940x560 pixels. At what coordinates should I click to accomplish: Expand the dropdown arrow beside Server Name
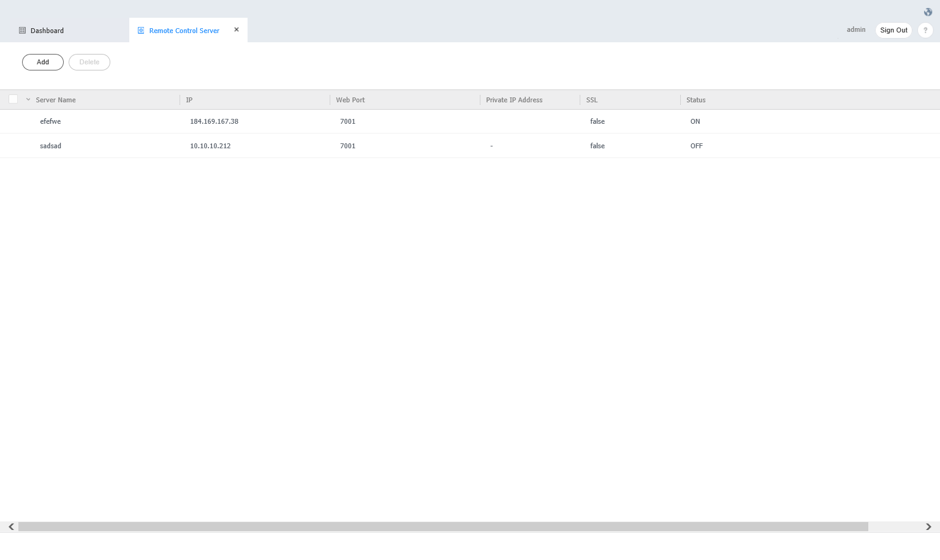tap(28, 99)
